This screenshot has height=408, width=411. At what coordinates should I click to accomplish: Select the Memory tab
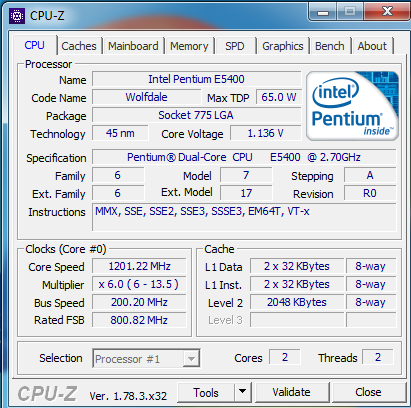pyautogui.click(x=189, y=46)
